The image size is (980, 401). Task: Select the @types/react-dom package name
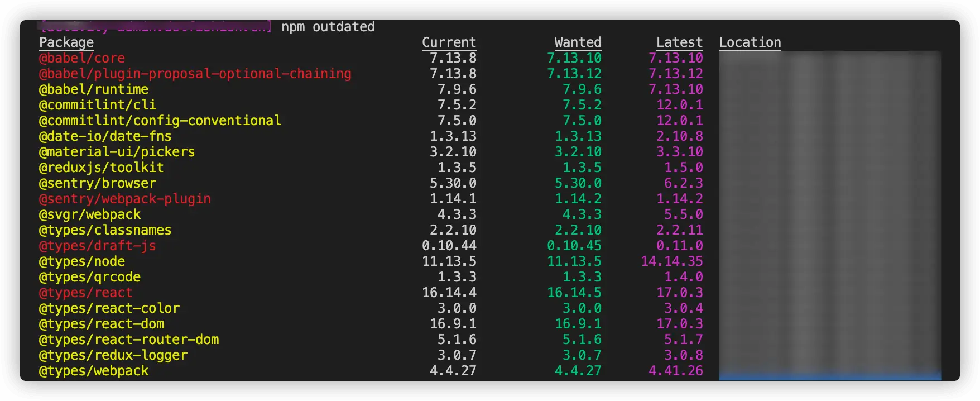[102, 324]
